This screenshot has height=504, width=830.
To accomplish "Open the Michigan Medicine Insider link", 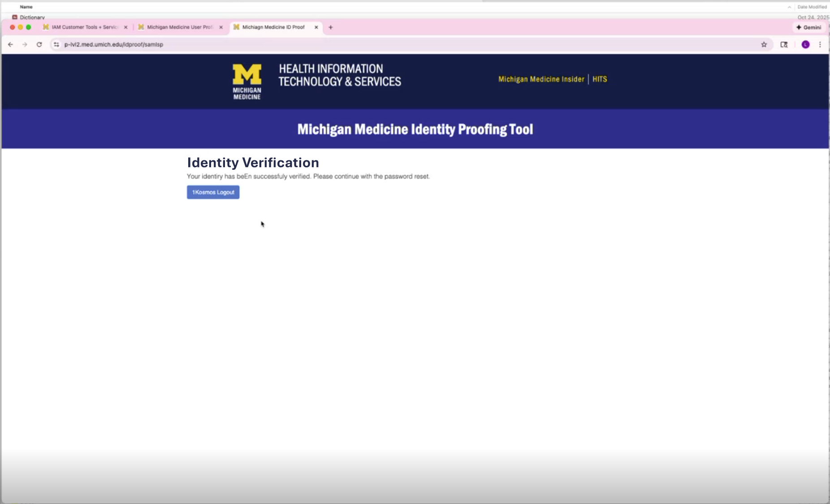I will click(541, 79).
